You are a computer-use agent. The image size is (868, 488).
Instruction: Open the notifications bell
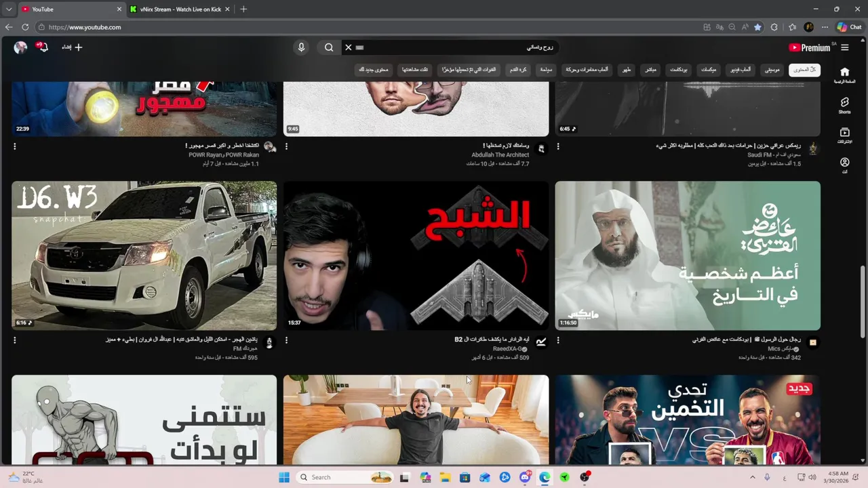(43, 47)
